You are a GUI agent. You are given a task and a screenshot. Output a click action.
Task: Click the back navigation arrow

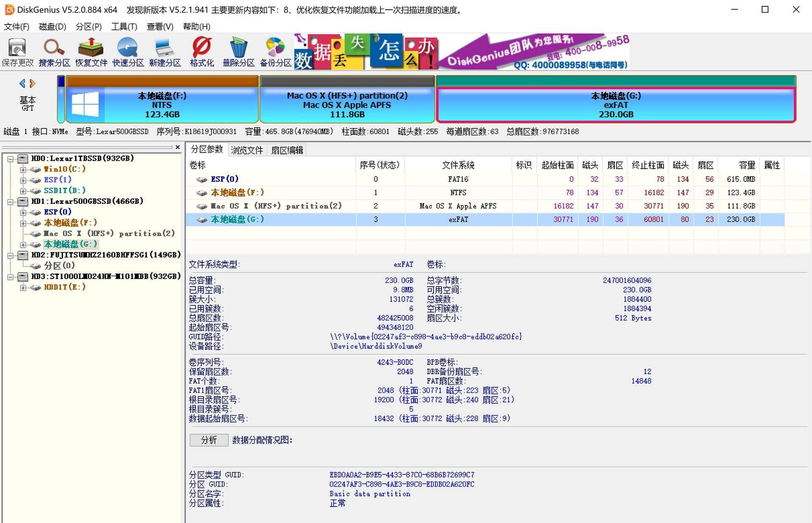pos(23,84)
